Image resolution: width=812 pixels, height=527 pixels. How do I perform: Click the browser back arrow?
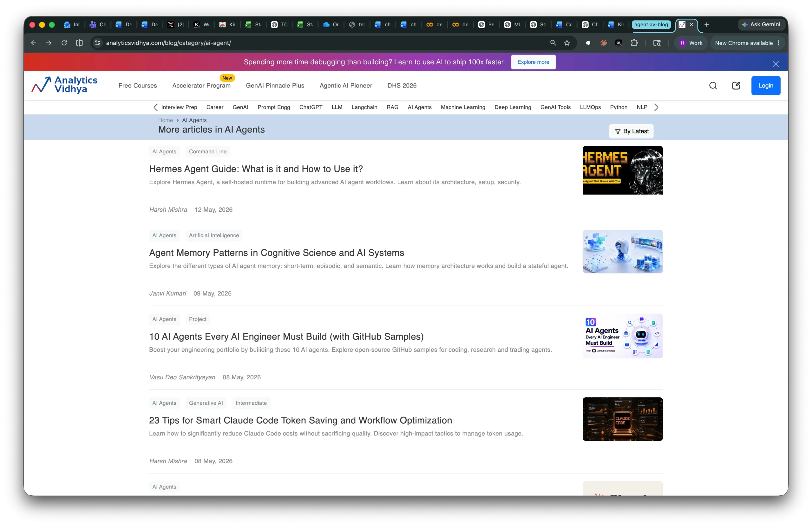coord(33,43)
